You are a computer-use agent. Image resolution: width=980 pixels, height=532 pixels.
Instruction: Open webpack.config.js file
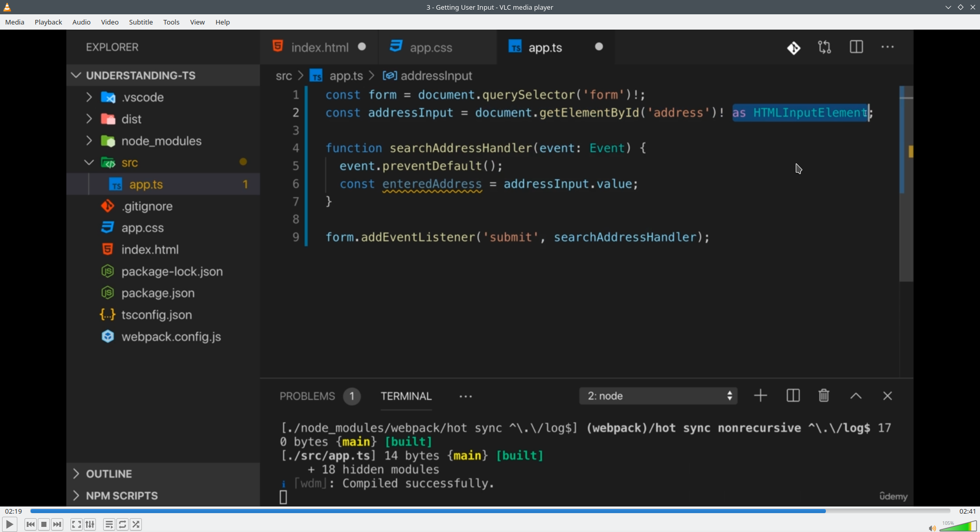163,337
